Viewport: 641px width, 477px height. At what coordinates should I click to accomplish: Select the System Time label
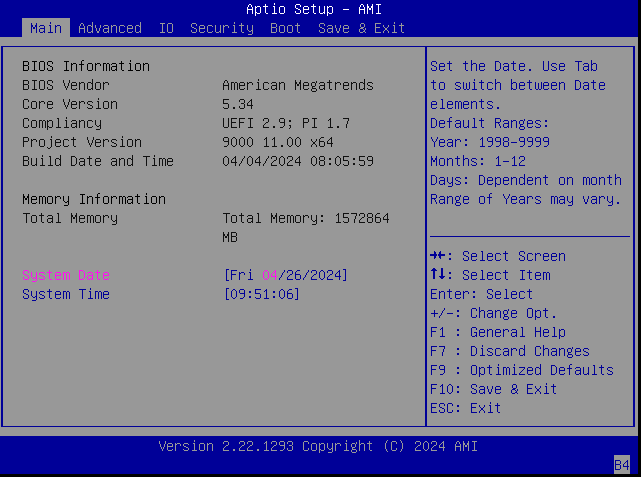[x=66, y=294]
